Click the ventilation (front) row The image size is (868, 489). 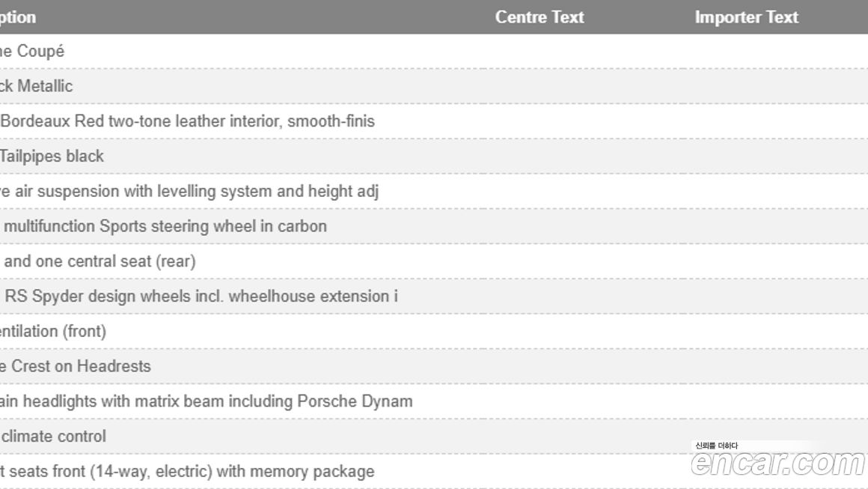point(53,331)
